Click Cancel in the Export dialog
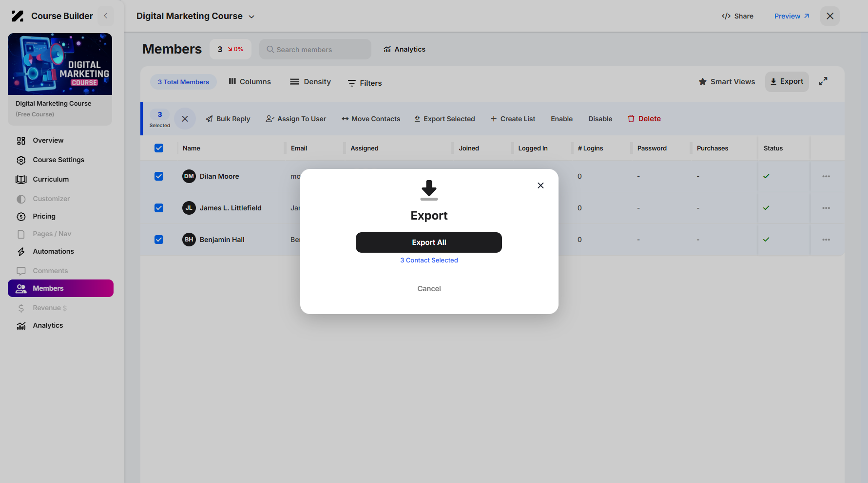The width and height of the screenshot is (868, 483). [429, 289]
